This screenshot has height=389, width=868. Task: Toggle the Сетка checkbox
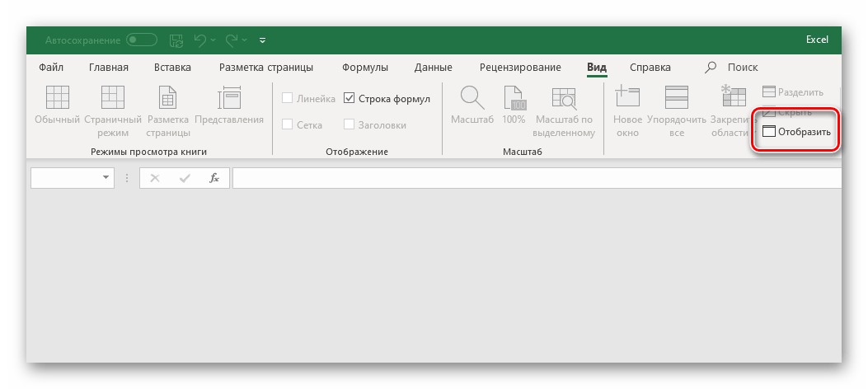click(x=288, y=124)
